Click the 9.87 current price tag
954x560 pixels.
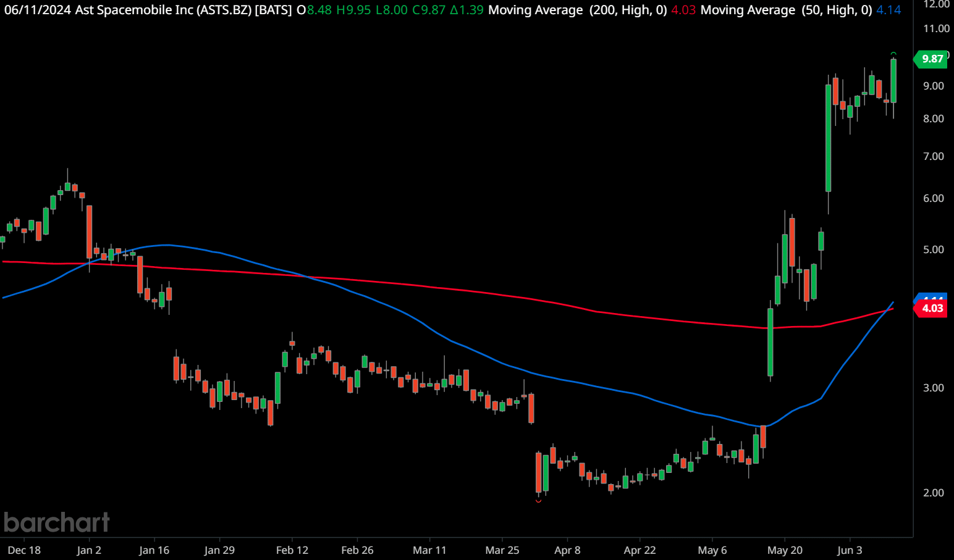[931, 59]
